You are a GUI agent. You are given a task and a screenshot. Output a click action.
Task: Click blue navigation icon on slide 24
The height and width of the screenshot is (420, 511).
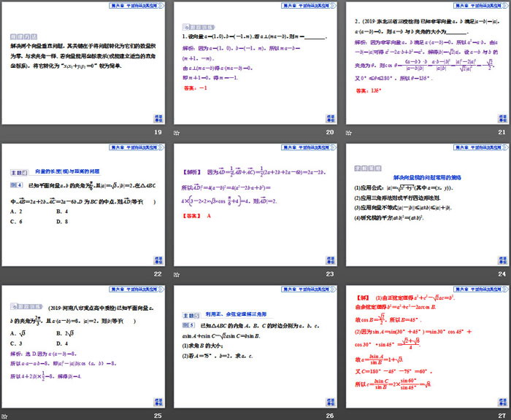point(502,260)
